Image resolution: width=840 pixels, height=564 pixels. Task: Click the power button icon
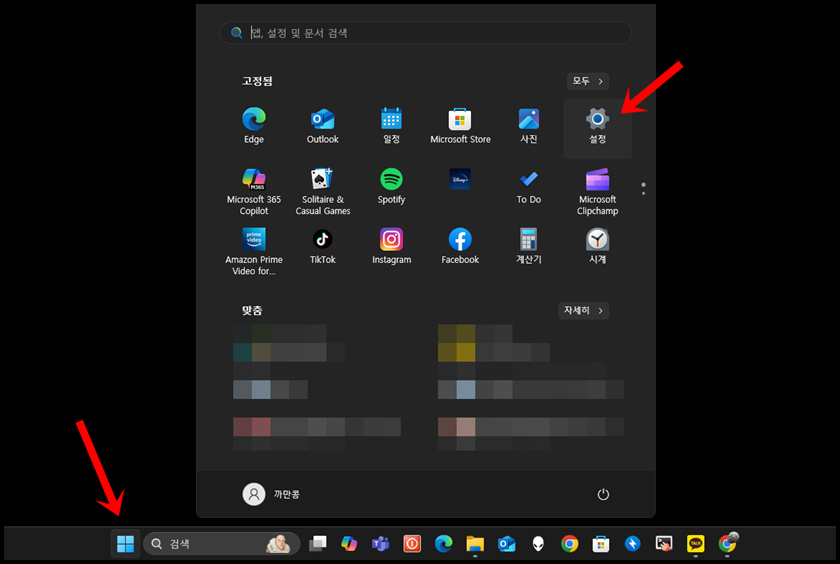coord(603,494)
